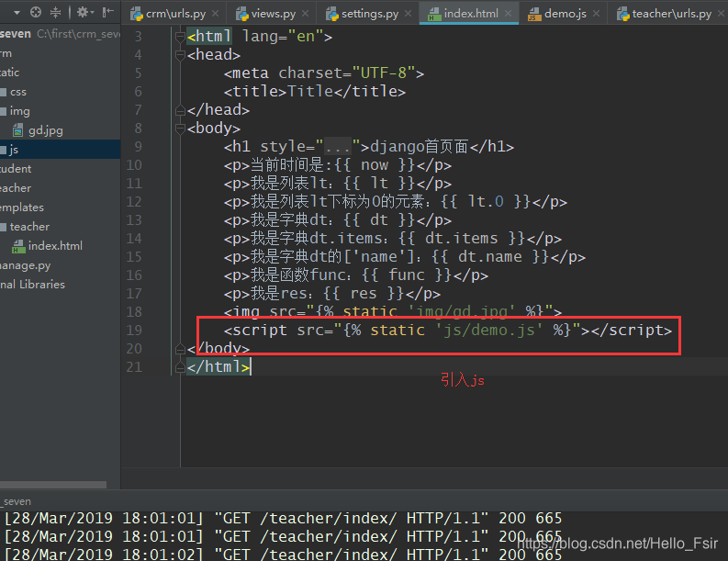Click the Python icon on views.py tab
This screenshot has width=728, height=561.
click(241, 15)
